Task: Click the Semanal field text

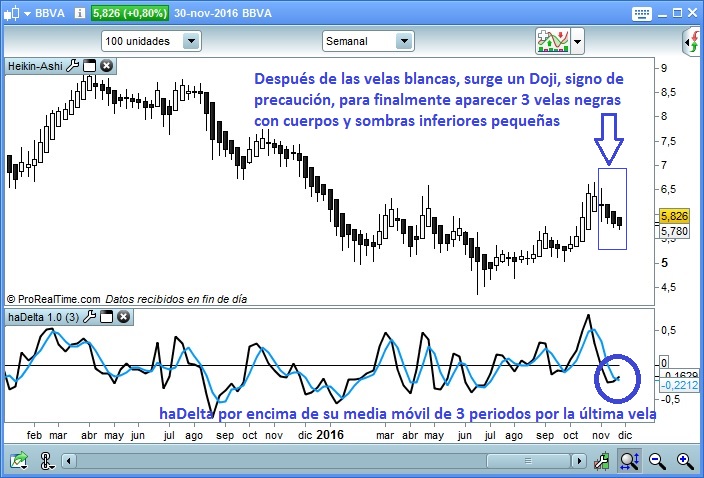Action: point(347,41)
